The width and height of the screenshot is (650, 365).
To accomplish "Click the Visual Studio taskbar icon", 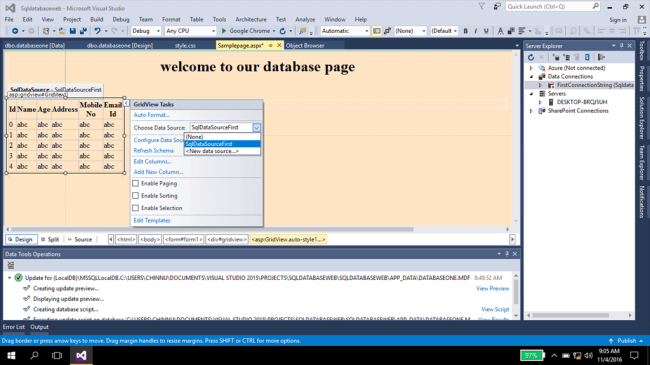I will (x=81, y=355).
